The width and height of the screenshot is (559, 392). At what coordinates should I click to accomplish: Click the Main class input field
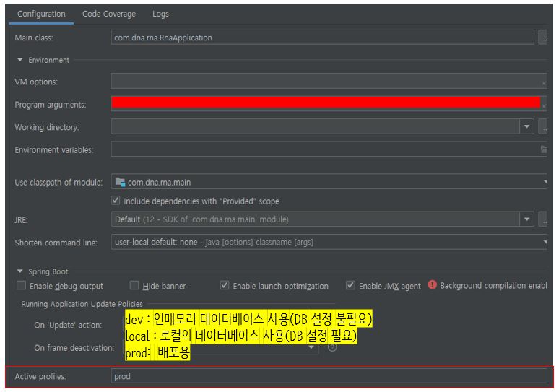coord(322,38)
